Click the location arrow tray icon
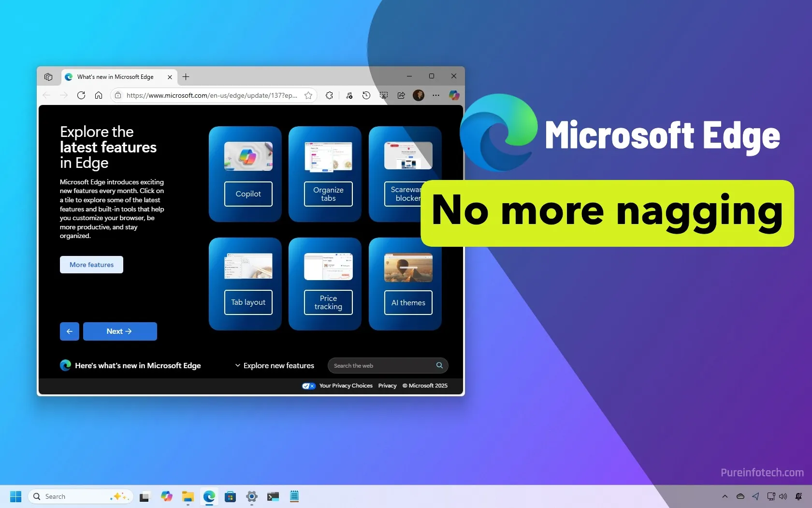 click(x=755, y=496)
